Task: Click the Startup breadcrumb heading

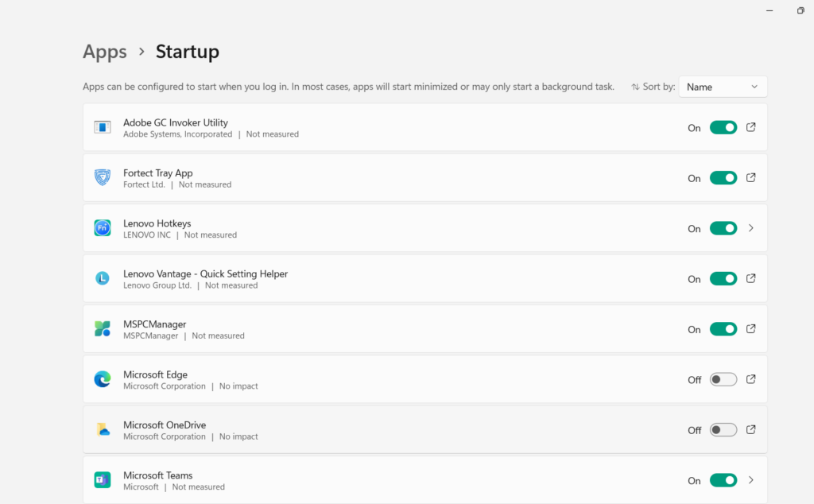Action: pos(187,52)
